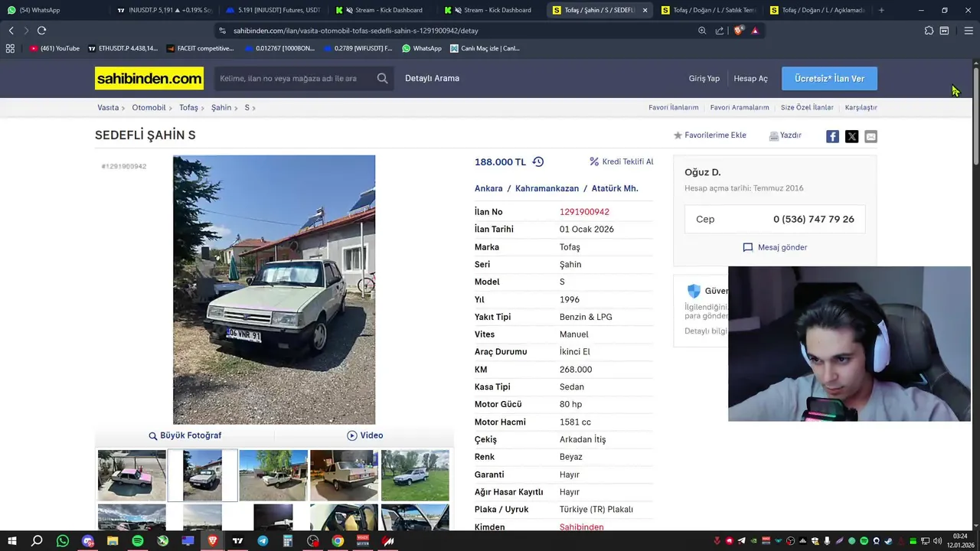Click Detaylı Arama link

point(432,78)
